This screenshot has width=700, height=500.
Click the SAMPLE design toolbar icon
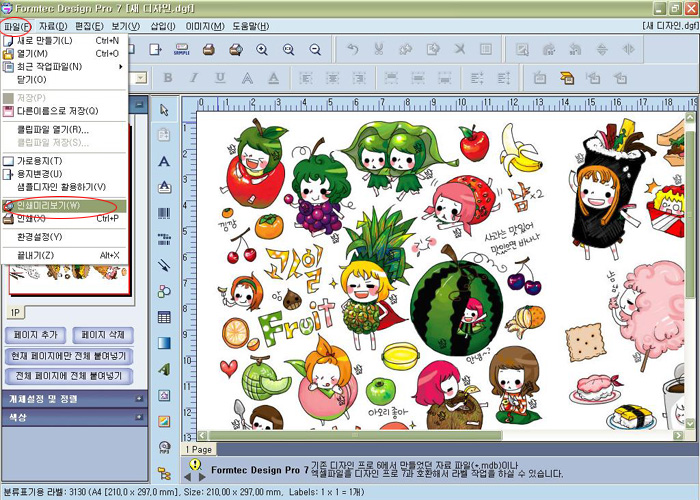(182, 50)
